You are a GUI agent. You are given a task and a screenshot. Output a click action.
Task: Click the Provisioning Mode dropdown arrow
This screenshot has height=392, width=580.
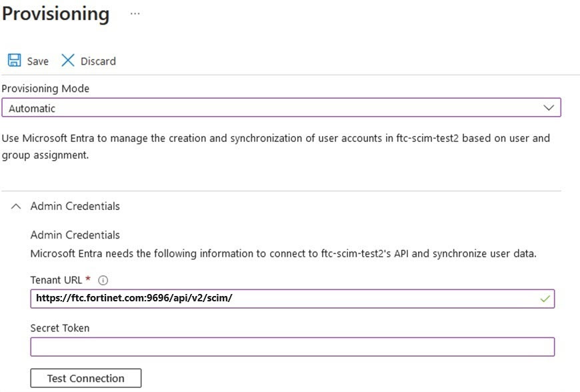point(549,108)
